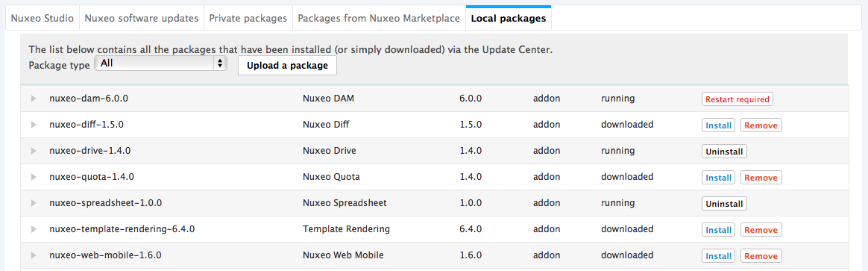
Task: Open Packages from Nuxeo Marketplace tab
Action: (380, 18)
